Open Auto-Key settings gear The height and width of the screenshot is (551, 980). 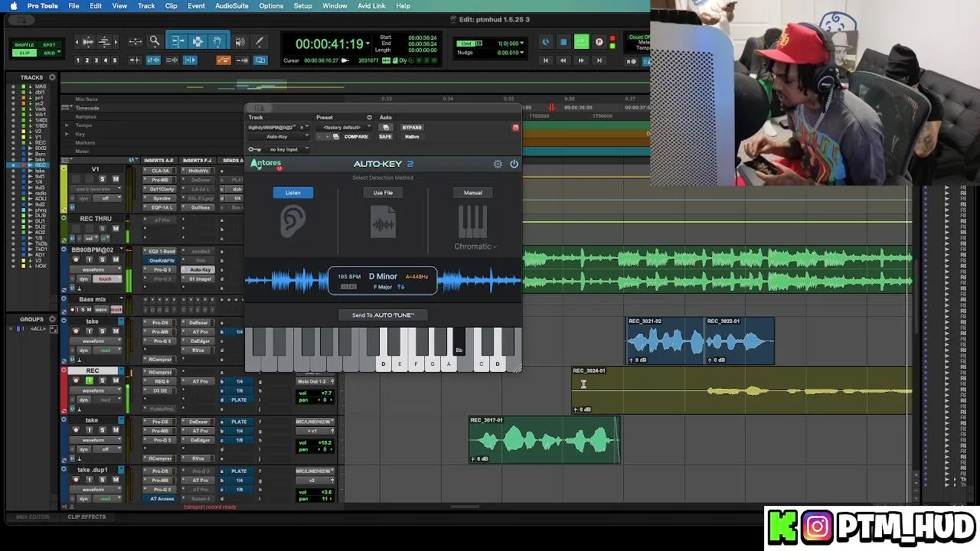coord(498,164)
